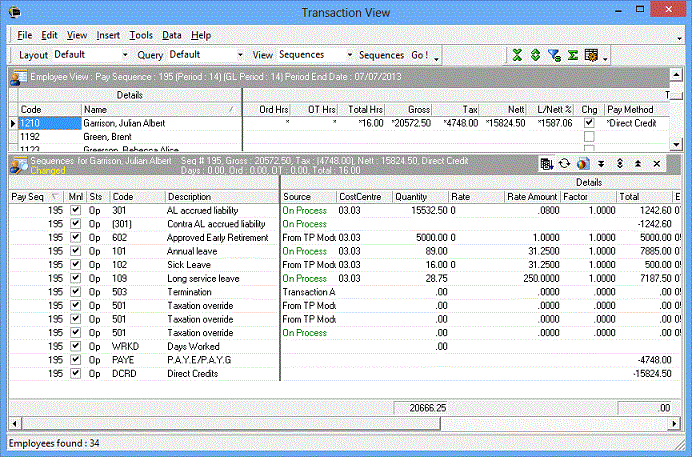
Task: Open the View menu
Action: click(x=77, y=35)
